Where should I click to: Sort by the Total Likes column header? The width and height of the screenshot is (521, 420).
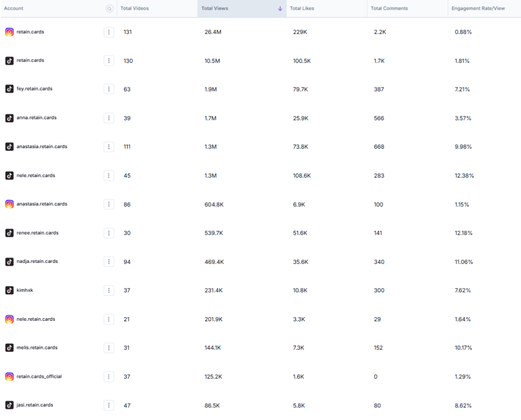tap(302, 9)
